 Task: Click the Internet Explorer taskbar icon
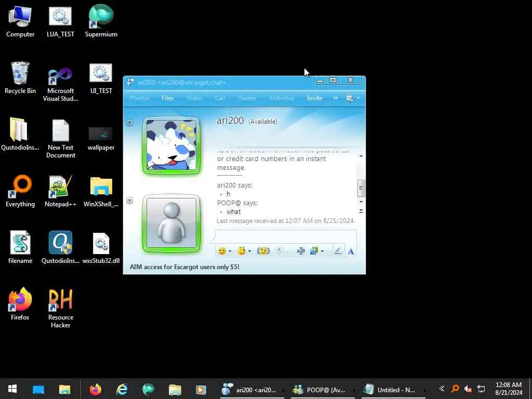pos(122,389)
